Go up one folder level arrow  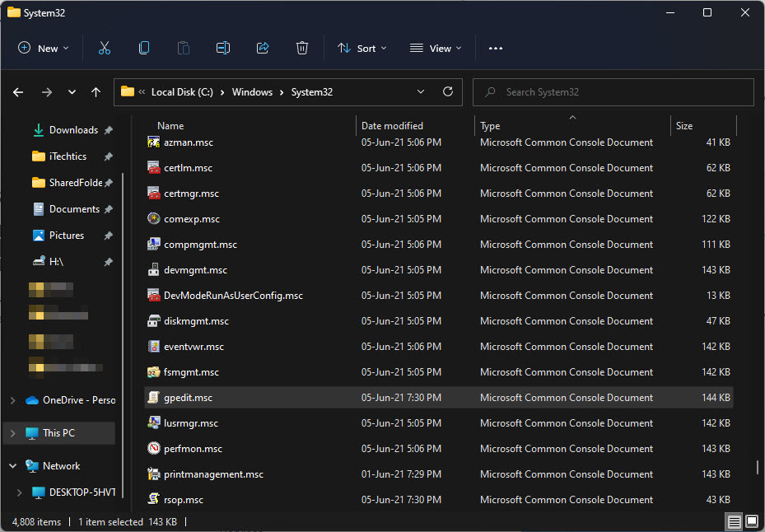point(96,91)
